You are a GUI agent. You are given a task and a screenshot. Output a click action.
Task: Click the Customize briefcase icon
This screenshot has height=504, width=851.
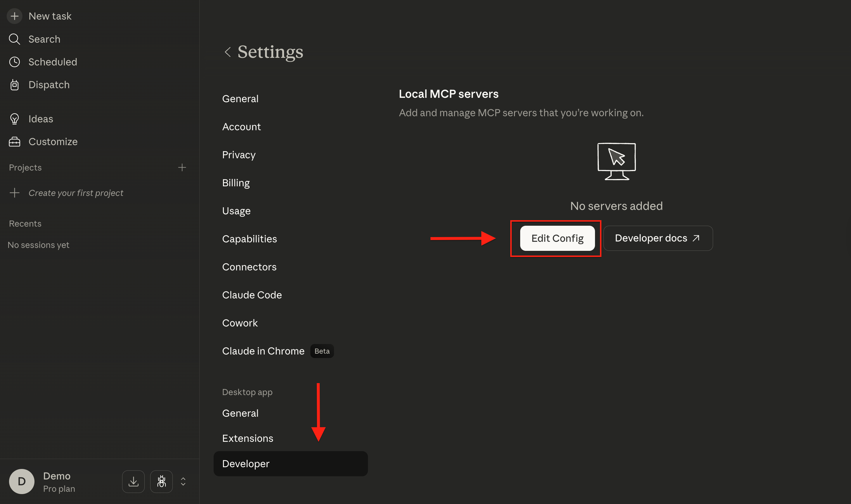[14, 142]
